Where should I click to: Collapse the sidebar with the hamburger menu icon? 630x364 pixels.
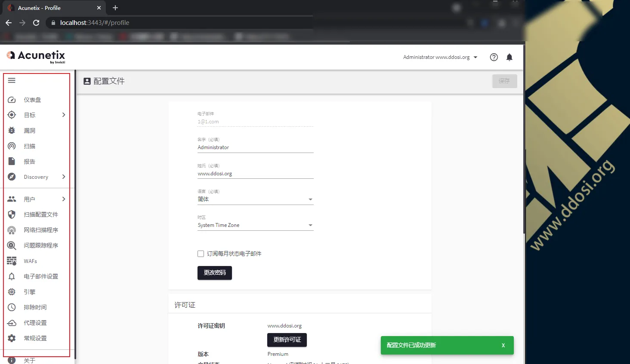[x=12, y=80]
